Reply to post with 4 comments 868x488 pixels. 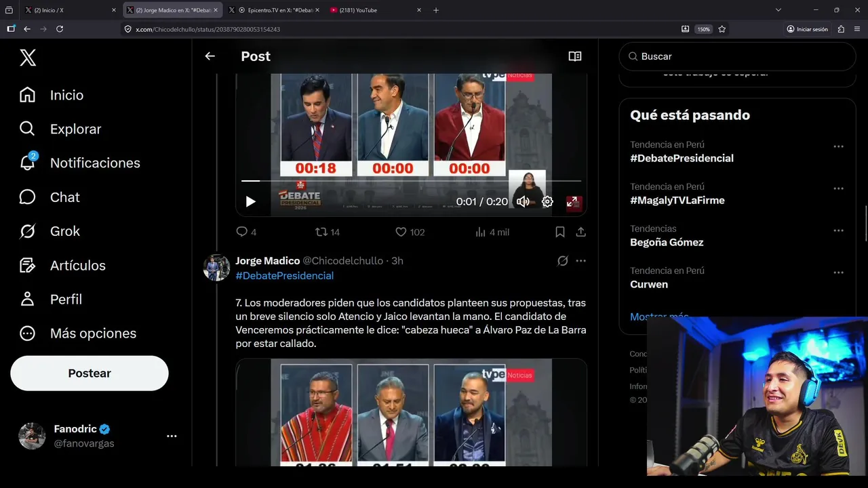tap(245, 232)
